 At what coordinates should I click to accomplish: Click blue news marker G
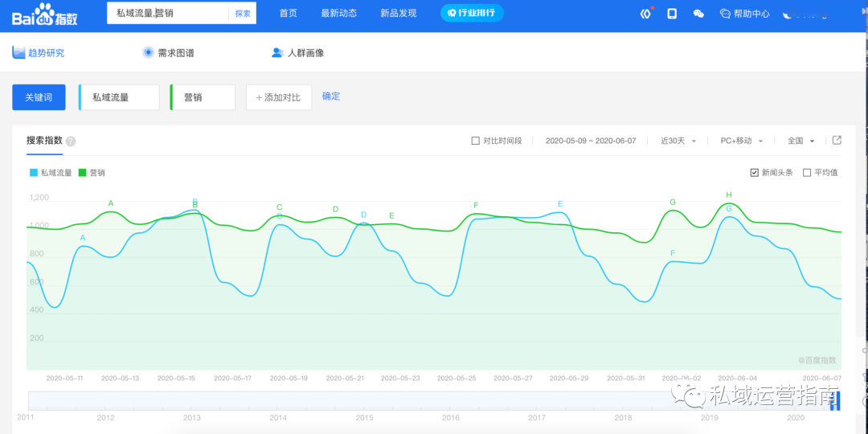(729, 209)
